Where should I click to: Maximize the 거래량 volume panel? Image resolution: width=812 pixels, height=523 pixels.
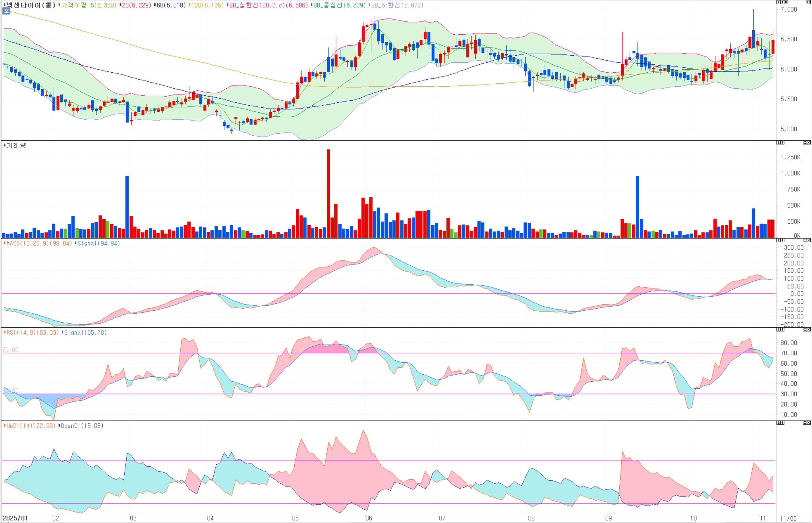pyautogui.click(x=805, y=143)
